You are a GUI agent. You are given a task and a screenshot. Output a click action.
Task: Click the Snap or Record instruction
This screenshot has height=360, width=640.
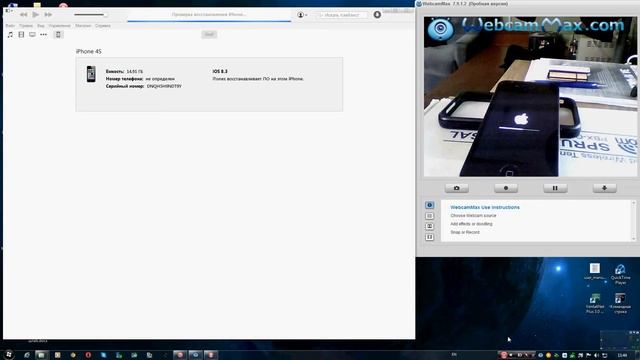pos(465,232)
